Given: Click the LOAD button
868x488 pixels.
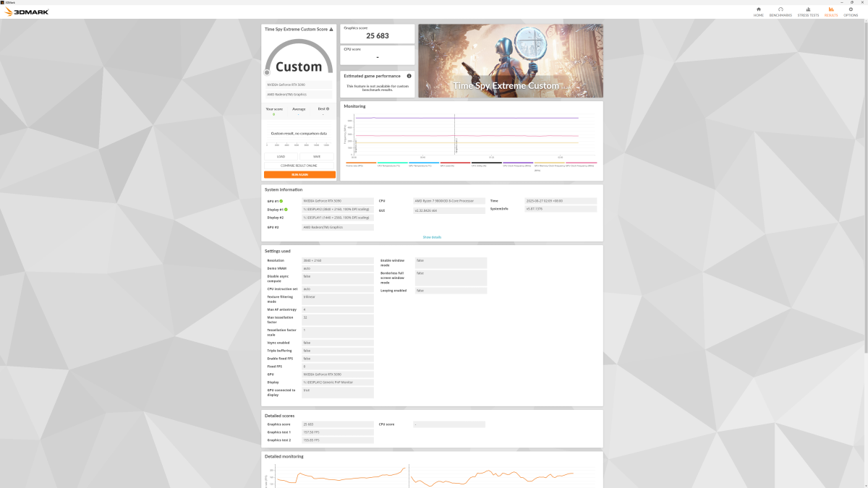Looking at the screenshot, I should click(x=281, y=156).
